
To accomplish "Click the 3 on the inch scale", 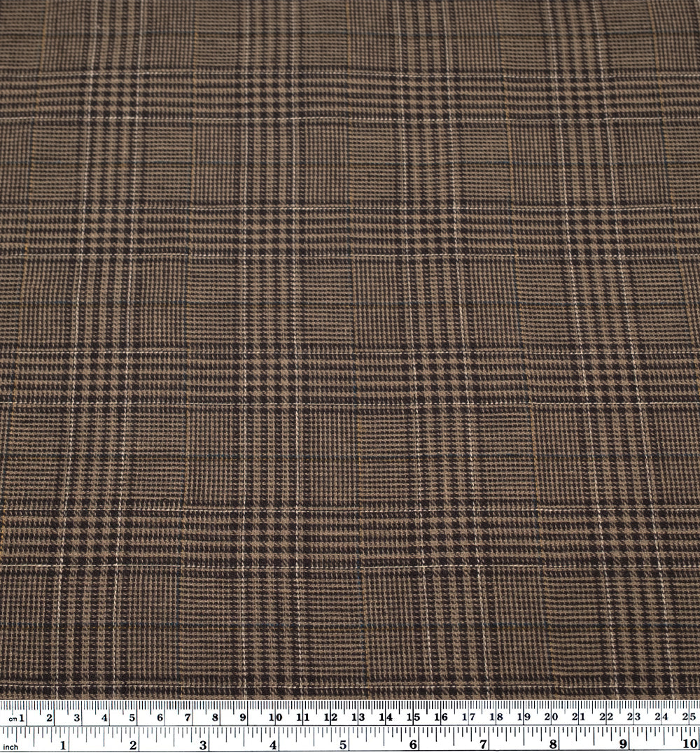I will [203, 745].
